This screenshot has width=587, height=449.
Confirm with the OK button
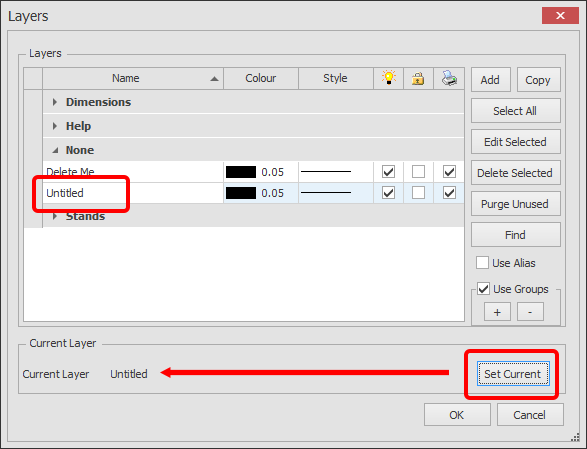point(457,415)
